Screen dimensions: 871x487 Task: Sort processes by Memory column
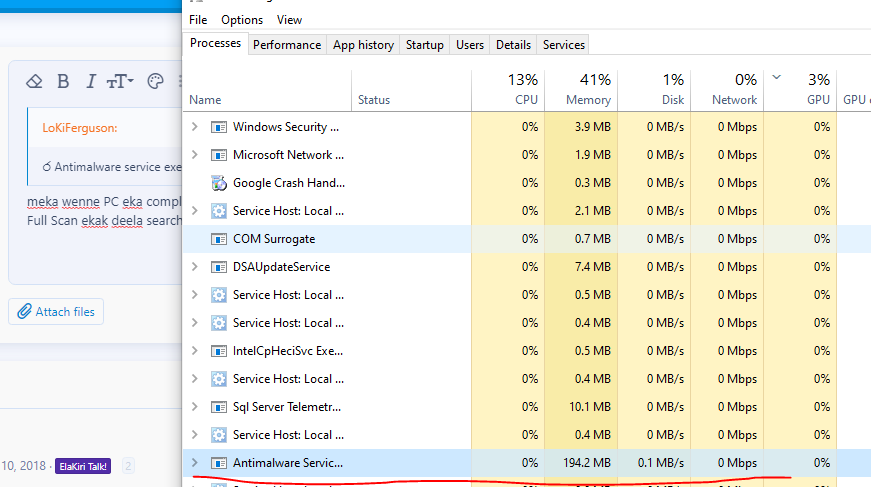click(x=581, y=91)
